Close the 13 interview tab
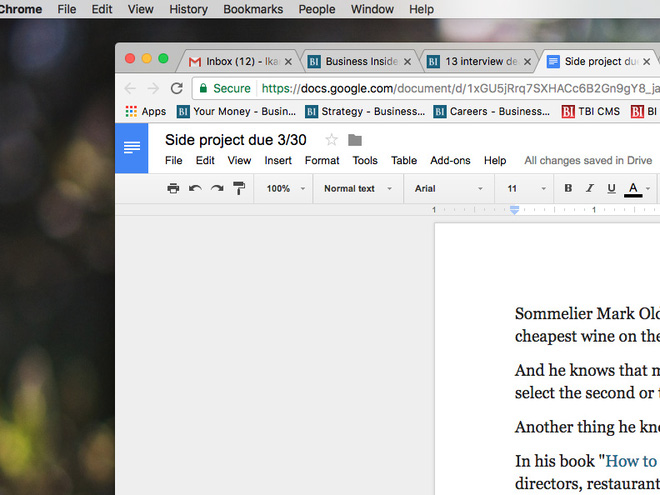660x495 pixels. pyautogui.click(x=527, y=62)
